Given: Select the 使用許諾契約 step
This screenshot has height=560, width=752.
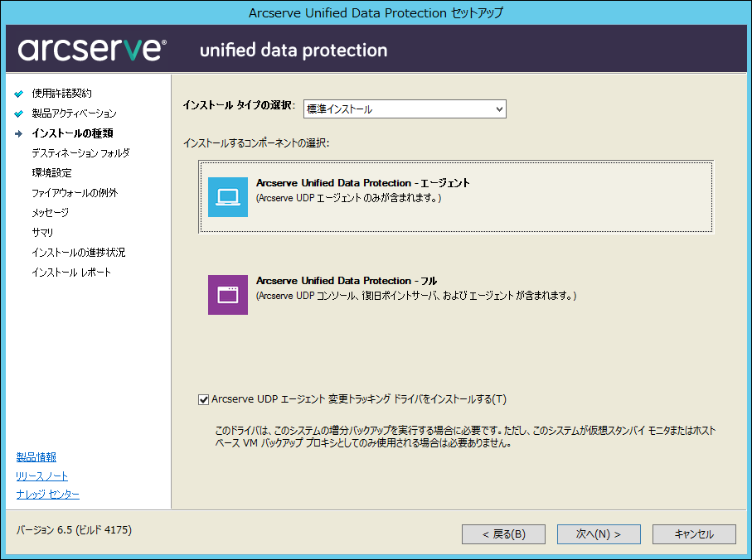Looking at the screenshot, I should 61,94.
